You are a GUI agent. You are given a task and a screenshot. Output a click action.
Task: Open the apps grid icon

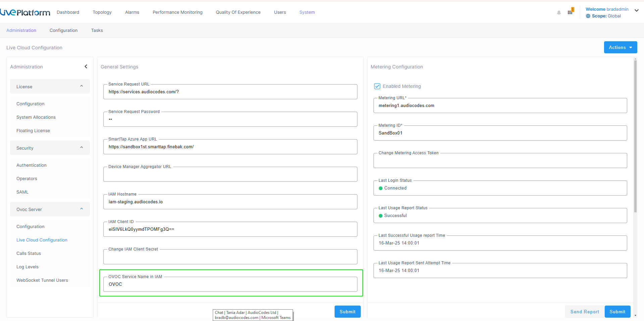click(x=571, y=12)
